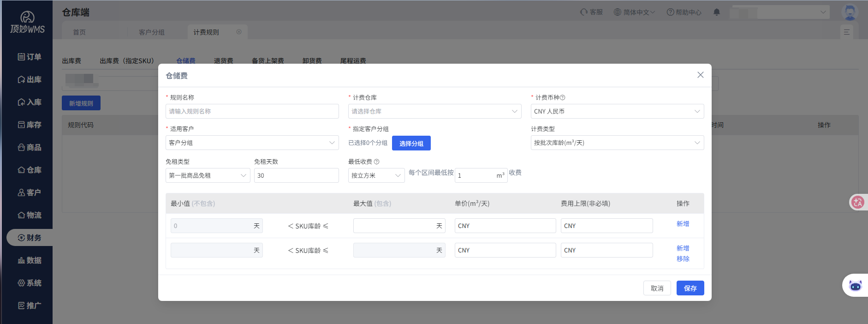Select the 出库费（指定SKU）fee tab
This screenshot has width=868, height=324.
pos(127,60)
